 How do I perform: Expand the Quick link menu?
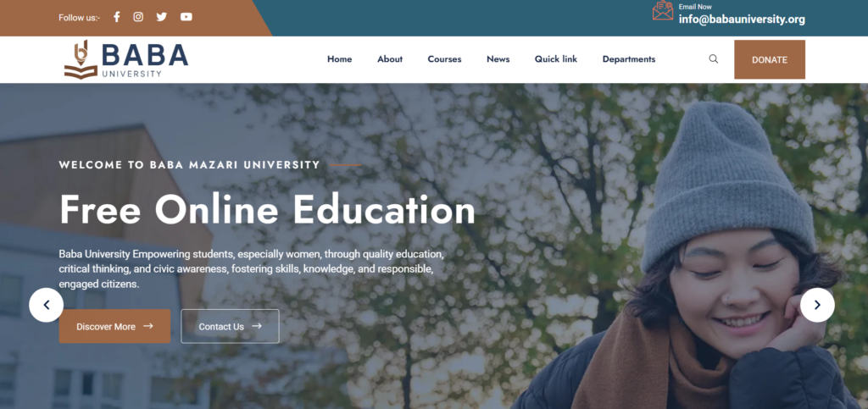pos(556,59)
